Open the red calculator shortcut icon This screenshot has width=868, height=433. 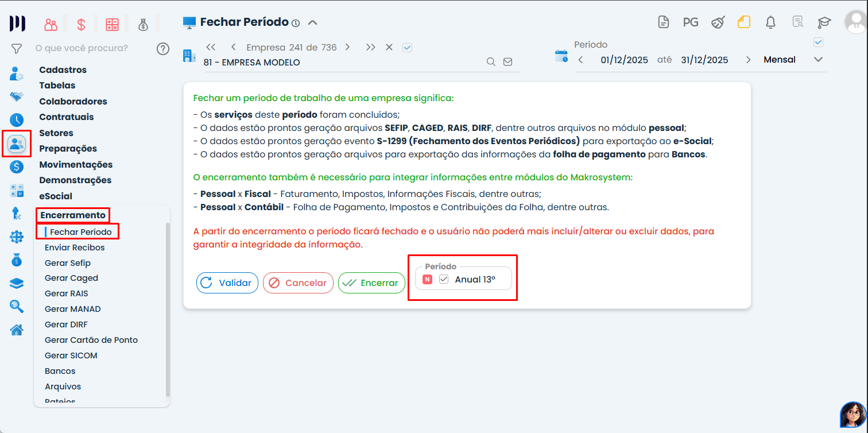112,25
